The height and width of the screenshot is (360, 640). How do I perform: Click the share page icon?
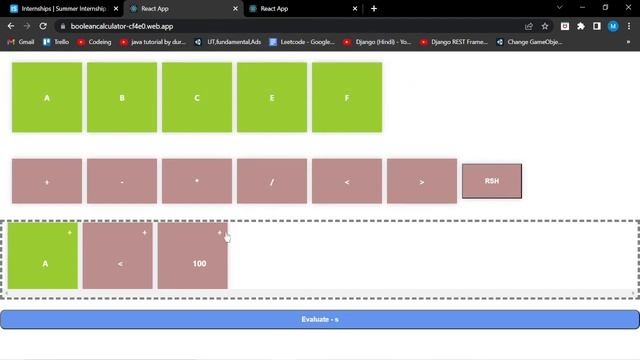coord(529,26)
